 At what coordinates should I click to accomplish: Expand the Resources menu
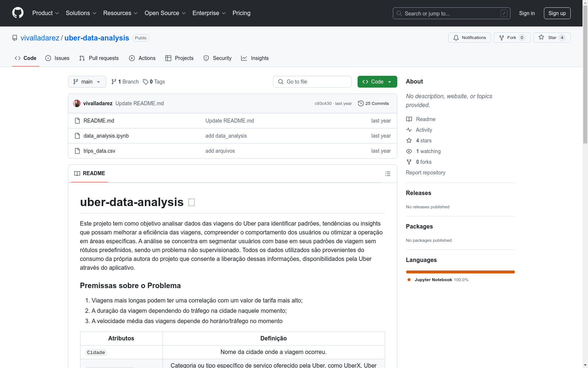[121, 13]
